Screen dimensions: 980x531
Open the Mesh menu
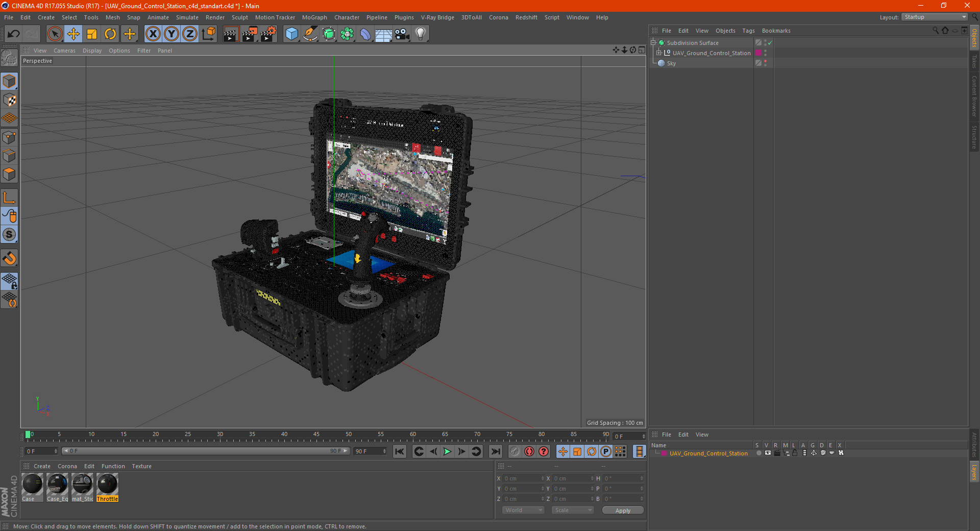[112, 17]
